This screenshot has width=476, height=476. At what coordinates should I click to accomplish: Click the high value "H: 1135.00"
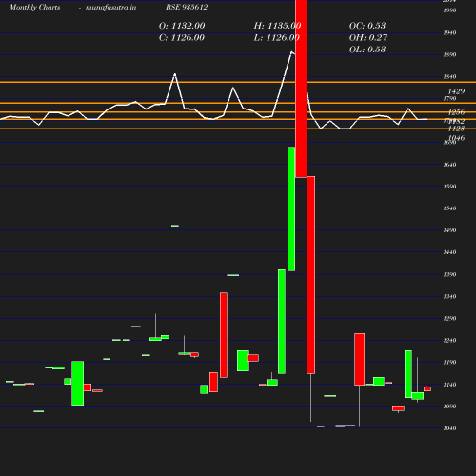pyautogui.click(x=277, y=26)
